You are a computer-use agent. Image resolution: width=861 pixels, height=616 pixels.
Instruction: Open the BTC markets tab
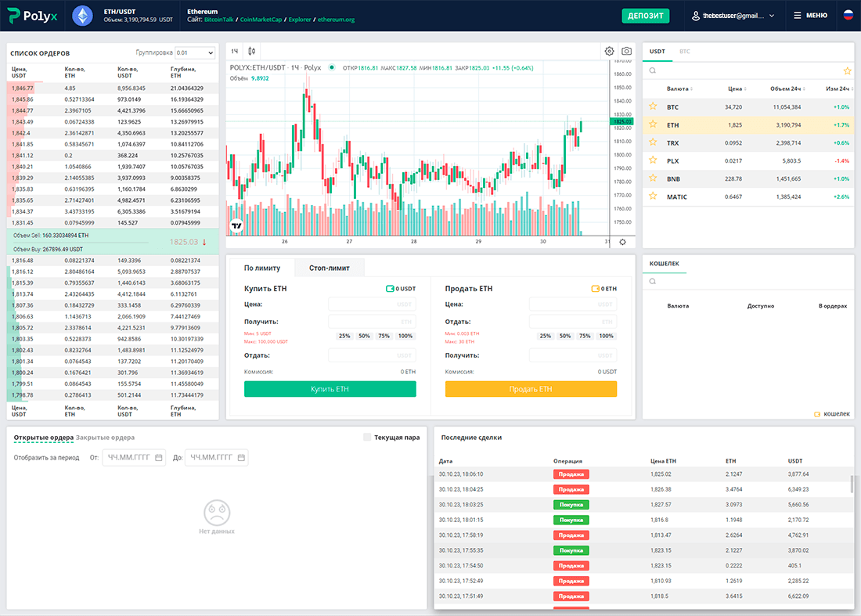point(685,49)
